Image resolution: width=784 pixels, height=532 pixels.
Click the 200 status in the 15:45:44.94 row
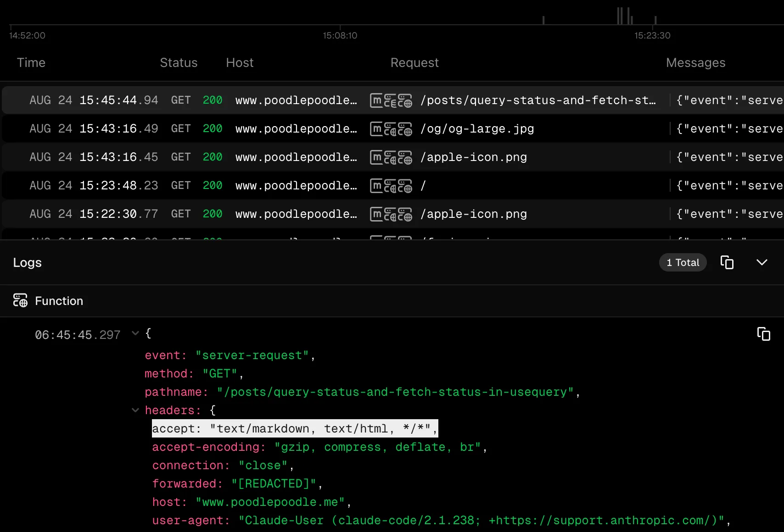(213, 100)
